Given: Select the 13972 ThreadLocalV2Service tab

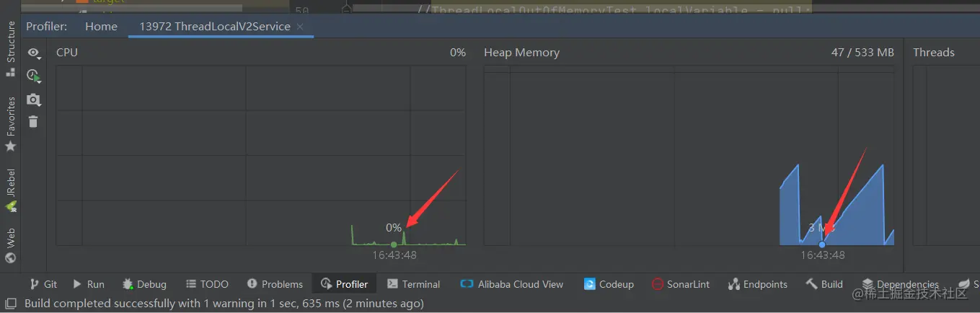Looking at the screenshot, I should point(214,26).
